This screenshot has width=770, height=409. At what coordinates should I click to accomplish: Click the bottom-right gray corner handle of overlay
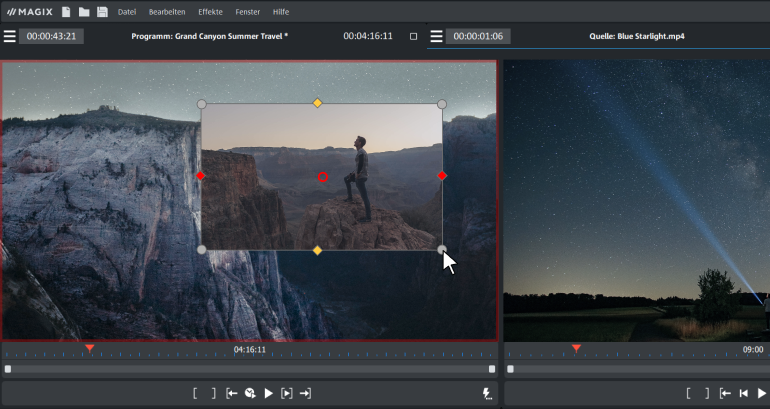442,250
